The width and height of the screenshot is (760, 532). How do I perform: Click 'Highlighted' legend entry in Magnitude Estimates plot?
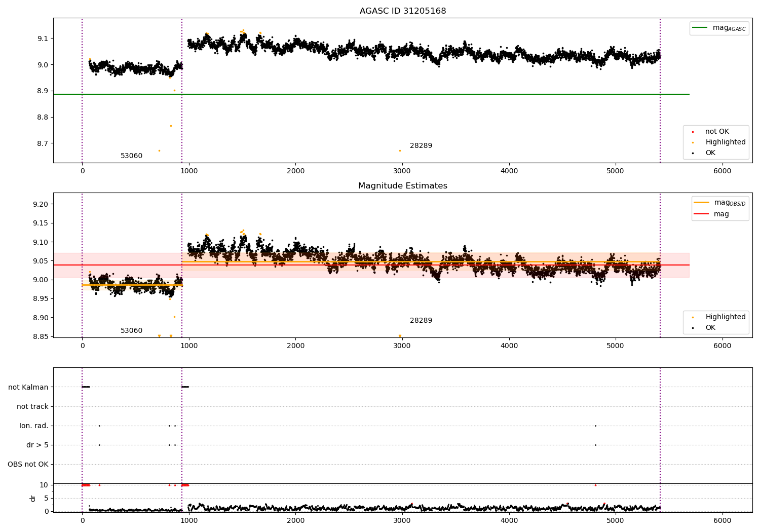tap(725, 317)
